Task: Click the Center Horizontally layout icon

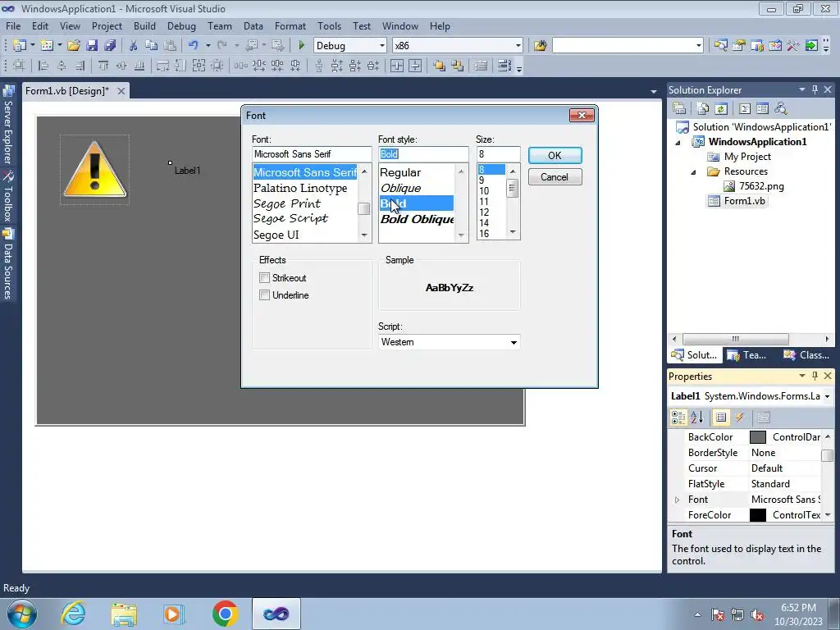Action: click(397, 66)
